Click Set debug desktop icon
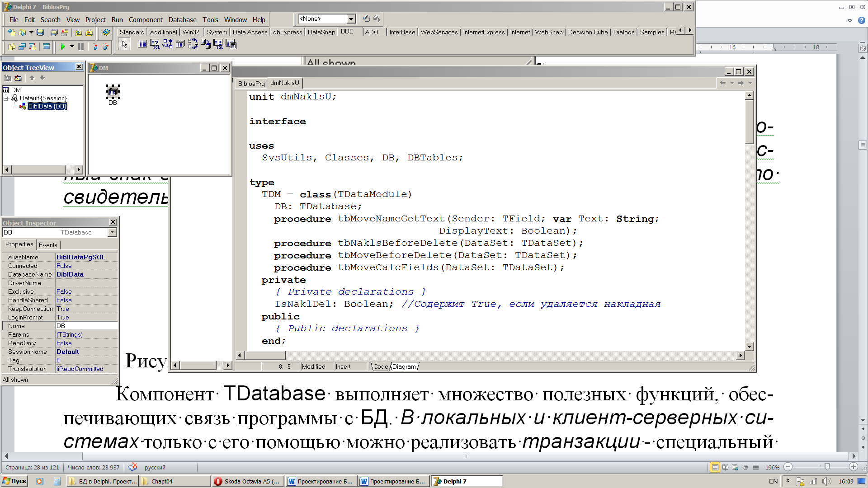Viewport: 868px width, 488px height. click(377, 19)
